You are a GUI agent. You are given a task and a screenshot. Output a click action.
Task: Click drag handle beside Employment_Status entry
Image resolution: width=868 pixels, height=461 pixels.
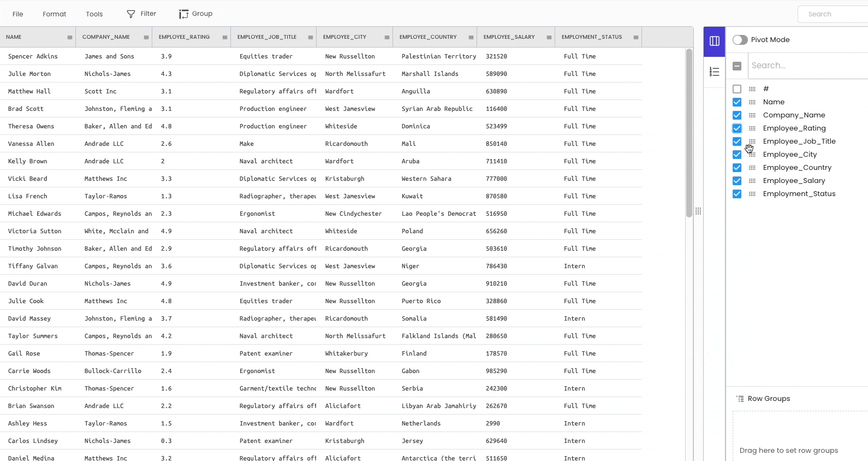pos(752,194)
